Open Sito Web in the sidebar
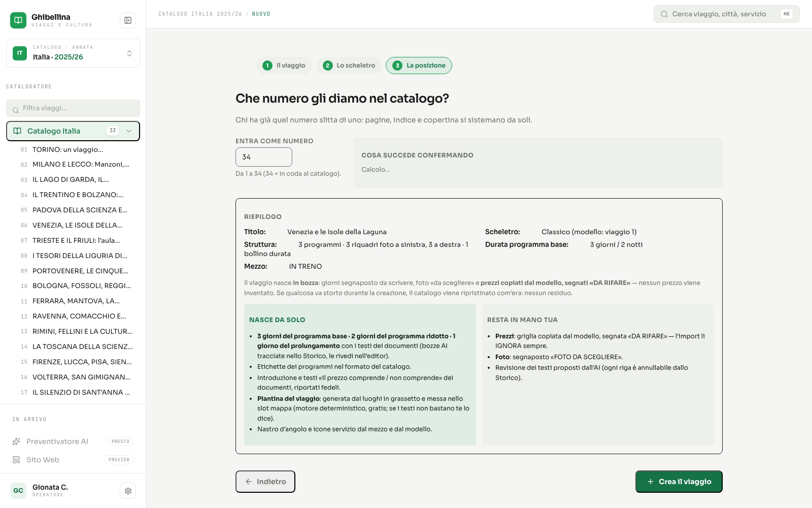812x508 pixels. coord(73,460)
